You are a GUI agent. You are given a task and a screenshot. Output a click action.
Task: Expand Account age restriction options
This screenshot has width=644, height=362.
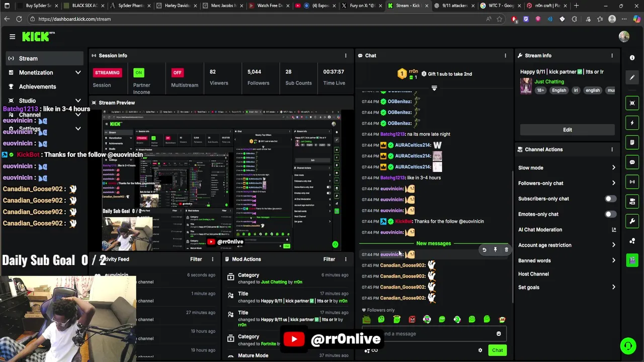[614, 245]
